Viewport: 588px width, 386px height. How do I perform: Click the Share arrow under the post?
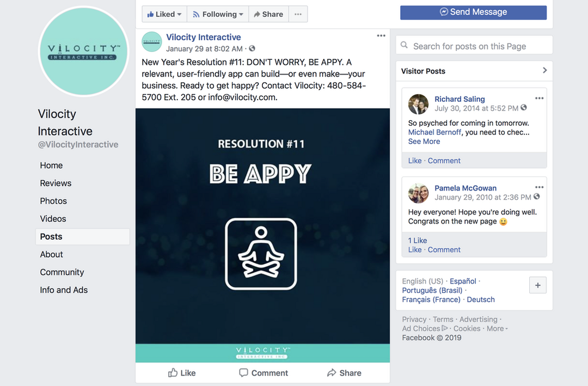tap(332, 372)
